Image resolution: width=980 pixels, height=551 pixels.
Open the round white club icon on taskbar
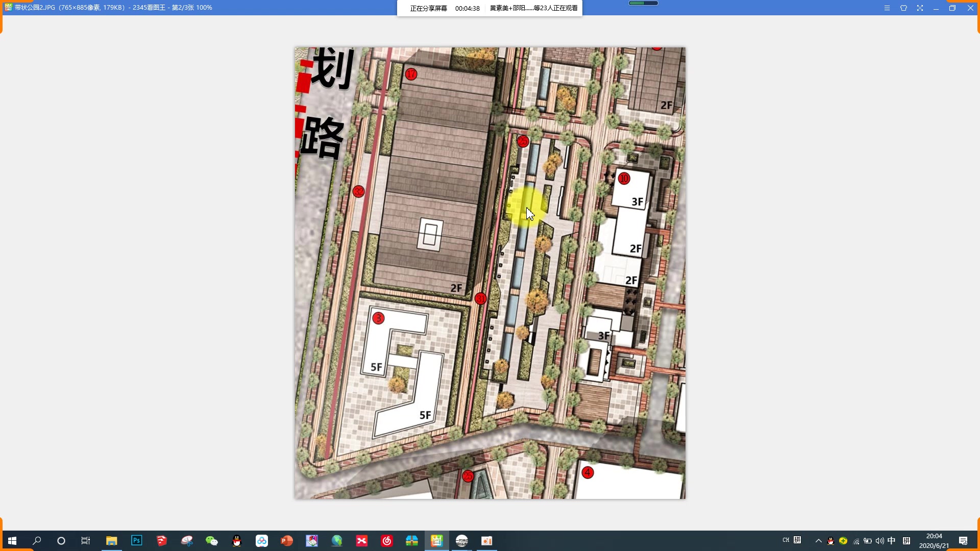point(462,541)
